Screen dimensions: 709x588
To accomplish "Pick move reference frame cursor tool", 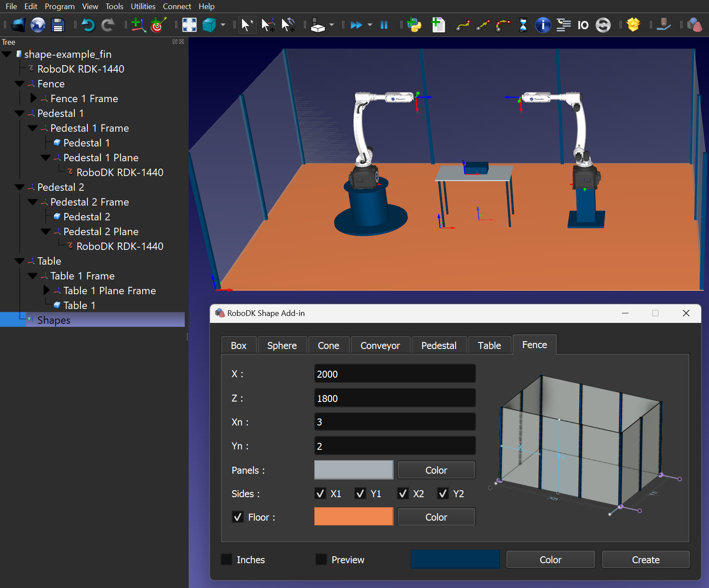I will pos(268,25).
